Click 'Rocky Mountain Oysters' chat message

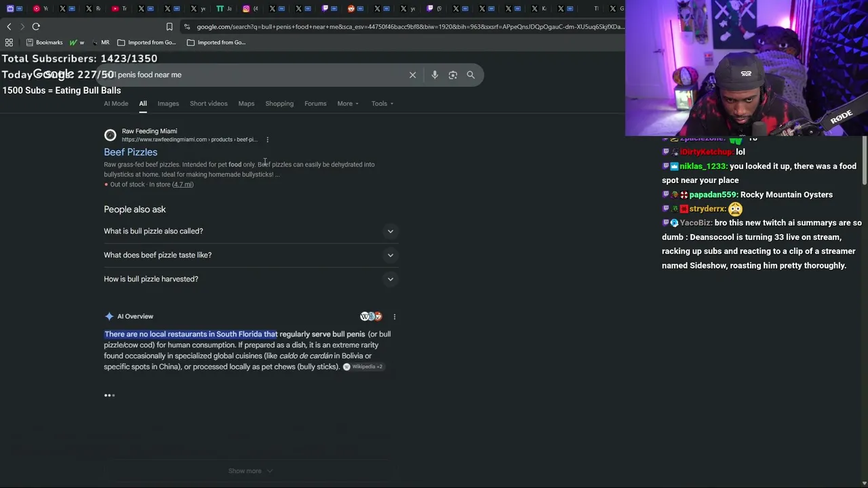[787, 195]
